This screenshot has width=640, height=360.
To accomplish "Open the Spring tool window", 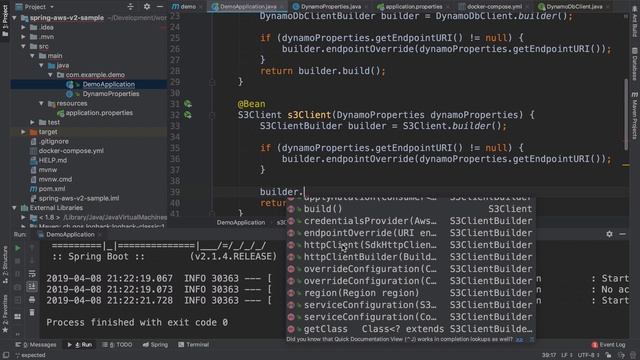I will click(155, 345).
